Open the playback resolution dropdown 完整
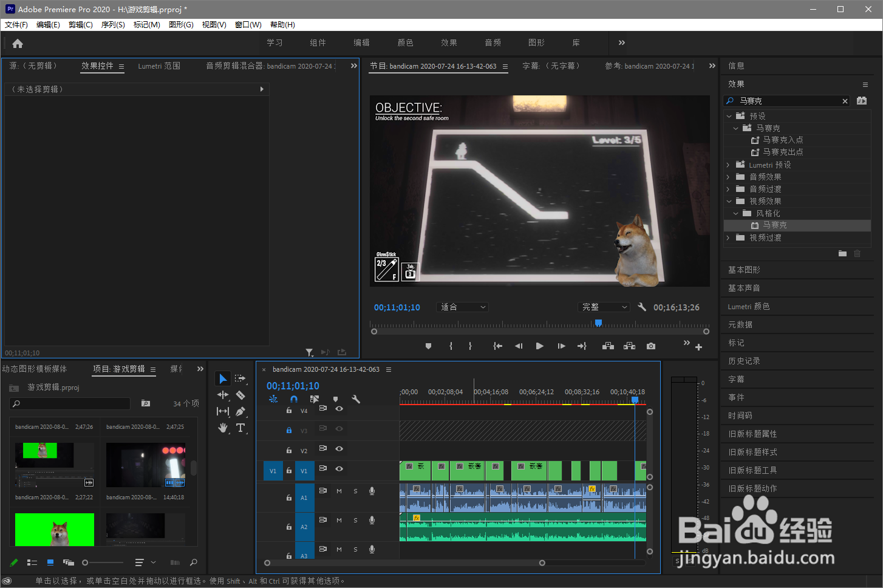 pos(604,307)
